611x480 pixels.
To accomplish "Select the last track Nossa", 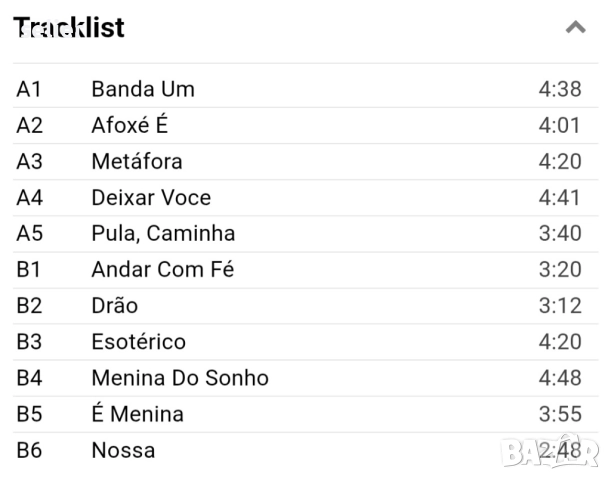I will 123,450.
